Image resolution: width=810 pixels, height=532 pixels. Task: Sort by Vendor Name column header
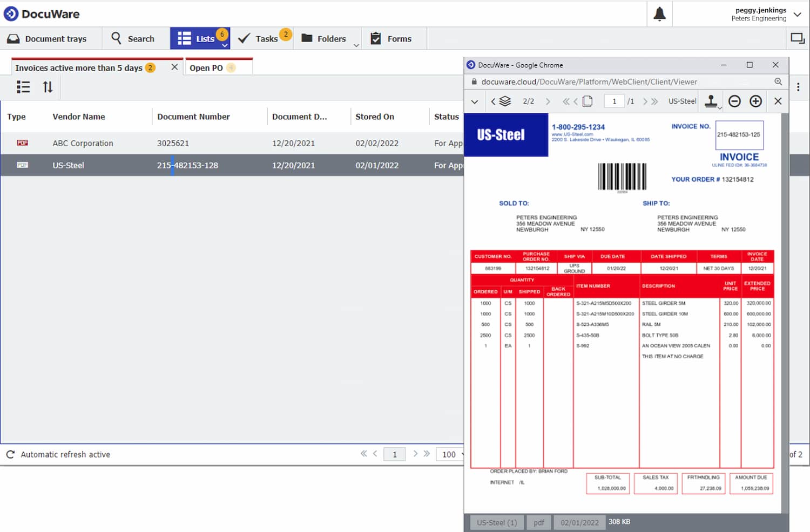pyautogui.click(x=79, y=117)
